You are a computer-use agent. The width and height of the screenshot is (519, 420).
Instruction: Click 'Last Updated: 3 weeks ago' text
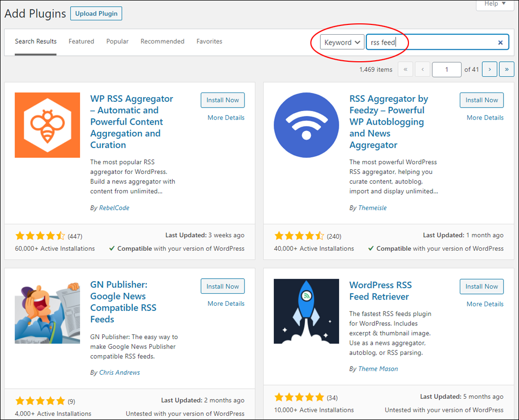click(x=205, y=235)
